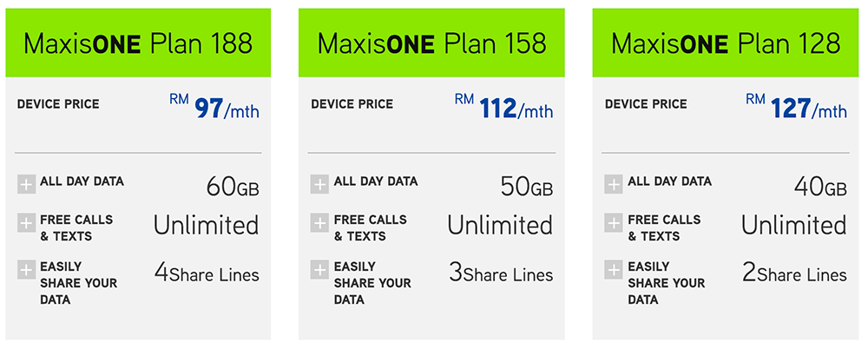
Task: Click Unlimited under Plan 158
Action: tap(500, 226)
